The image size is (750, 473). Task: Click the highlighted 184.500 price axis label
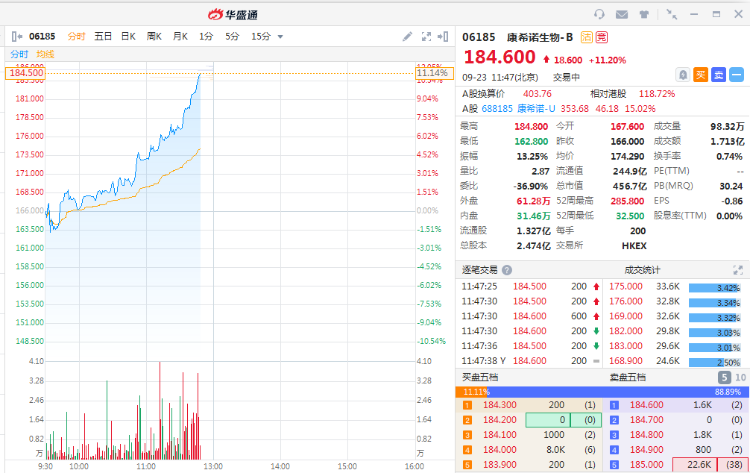tap(26, 73)
